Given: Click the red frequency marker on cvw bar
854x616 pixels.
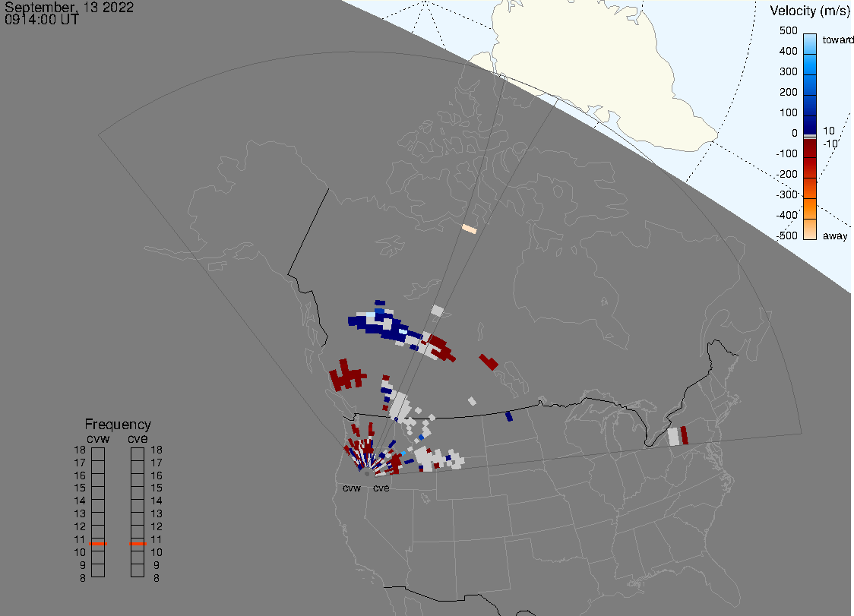Looking at the screenshot, I should point(98,544).
